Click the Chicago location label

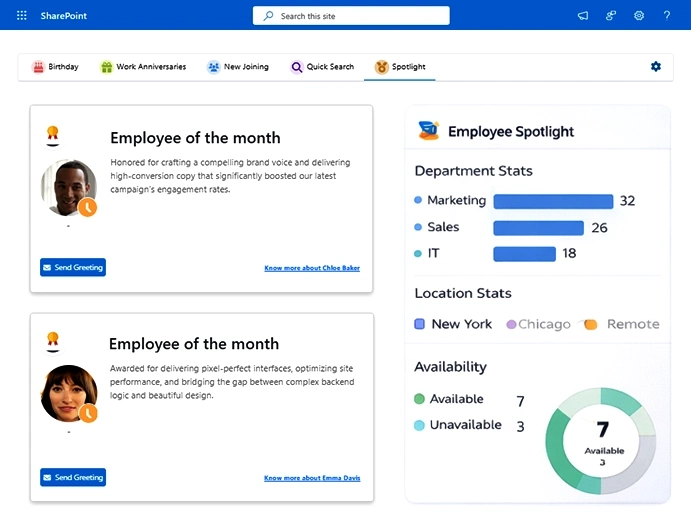coord(544,324)
